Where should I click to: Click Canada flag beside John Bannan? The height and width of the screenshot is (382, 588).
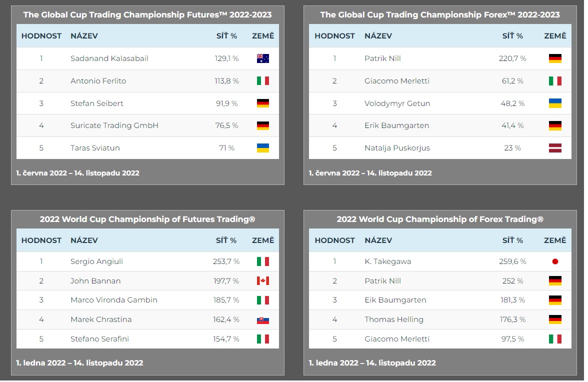click(x=262, y=281)
